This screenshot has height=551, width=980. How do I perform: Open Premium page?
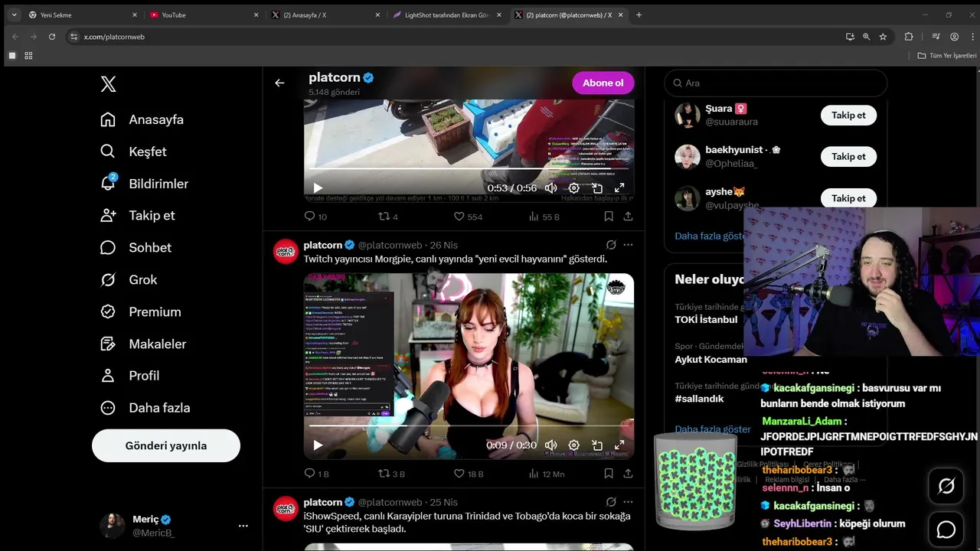(x=141, y=312)
